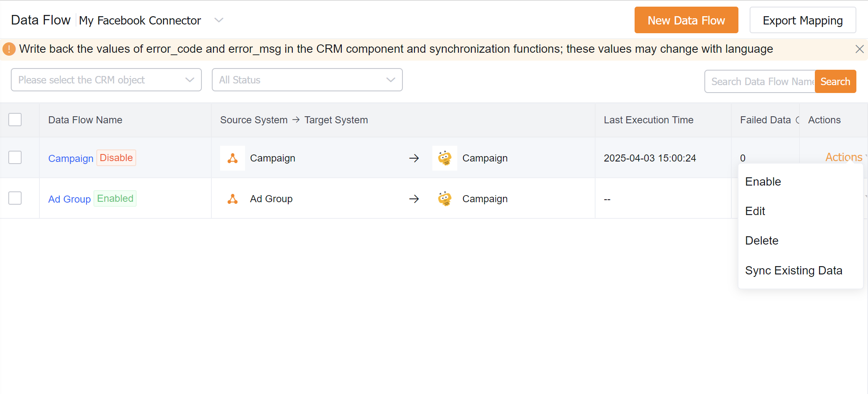
Task: Click the source system icon in Ad Group row
Action: click(233, 199)
